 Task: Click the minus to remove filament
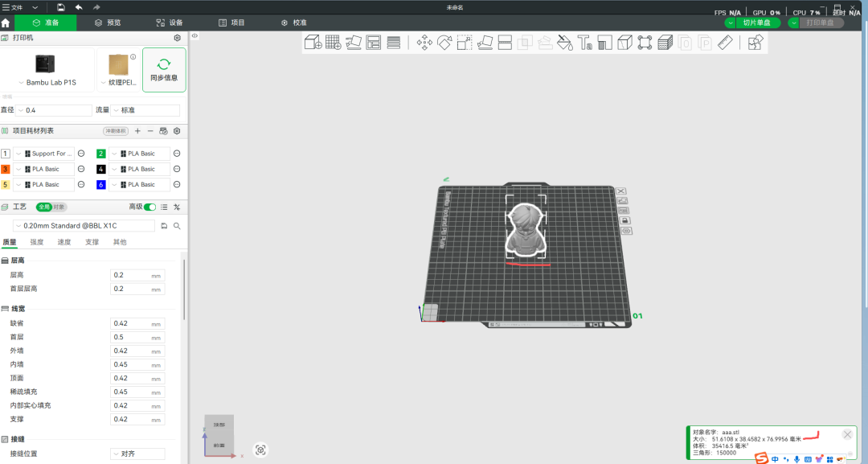(x=150, y=131)
